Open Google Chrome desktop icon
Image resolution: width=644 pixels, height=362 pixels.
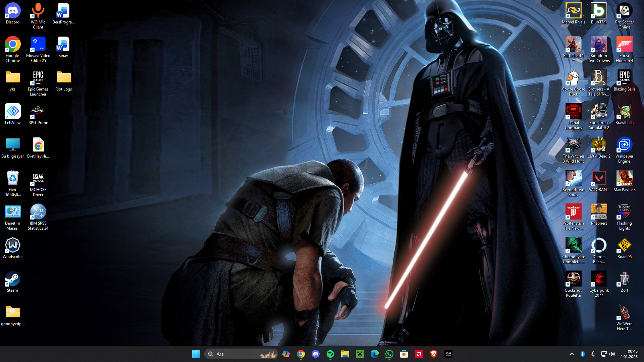tap(13, 49)
